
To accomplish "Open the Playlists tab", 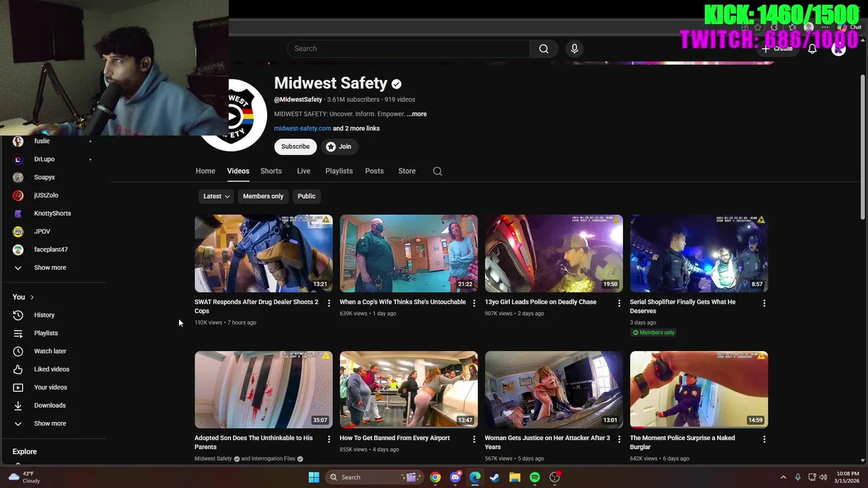I will (339, 171).
